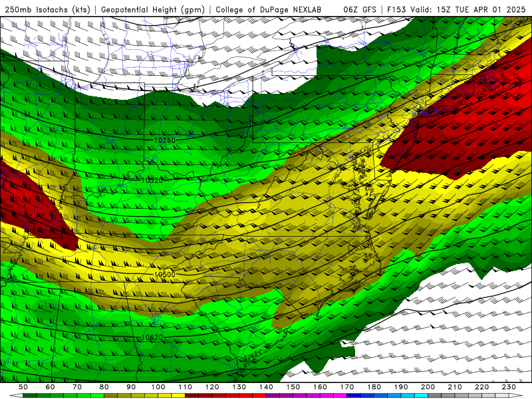Viewport: 532px width, 399px height.
Task: Click the 80 value on the color scale
Action: coord(104,387)
